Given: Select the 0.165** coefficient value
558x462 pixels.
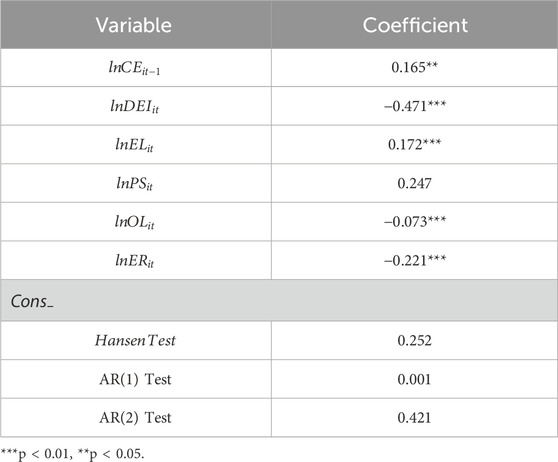Looking at the screenshot, I should pyautogui.click(x=415, y=67).
